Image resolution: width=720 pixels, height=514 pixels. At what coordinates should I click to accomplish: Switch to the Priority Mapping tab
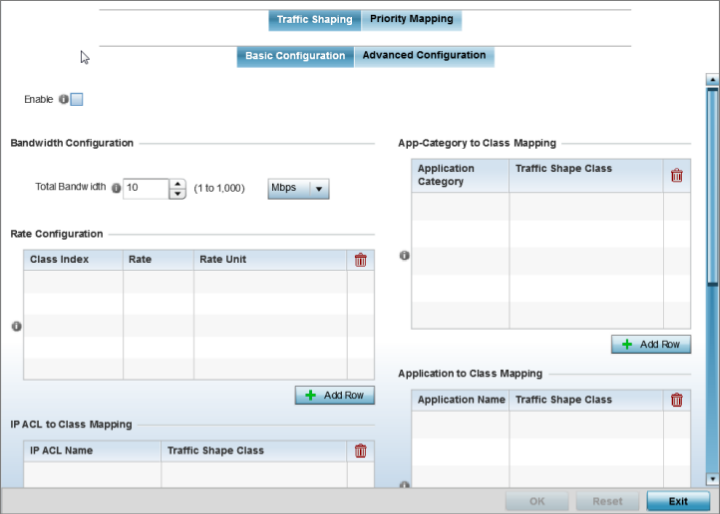click(x=411, y=19)
